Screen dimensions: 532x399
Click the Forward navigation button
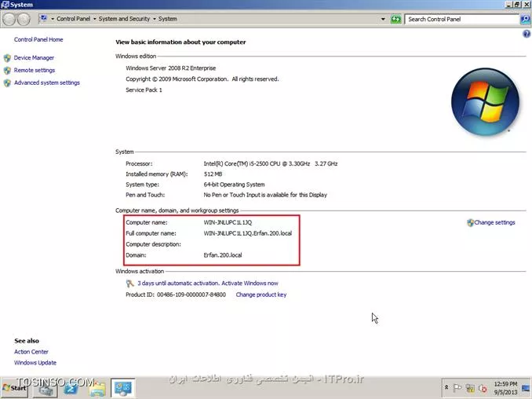[x=24, y=20]
